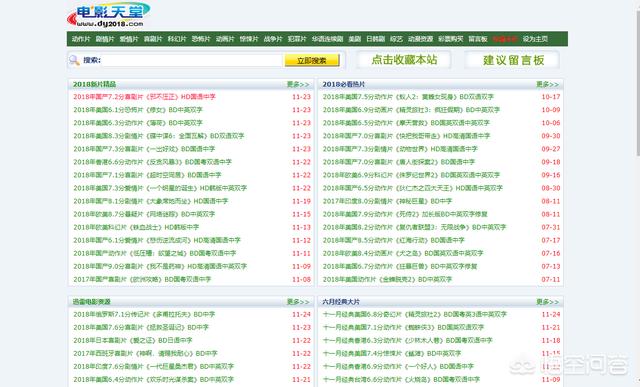Expand 更多>> for 迅雷电影资源
This screenshot has height=387, width=640.
pos(298,302)
